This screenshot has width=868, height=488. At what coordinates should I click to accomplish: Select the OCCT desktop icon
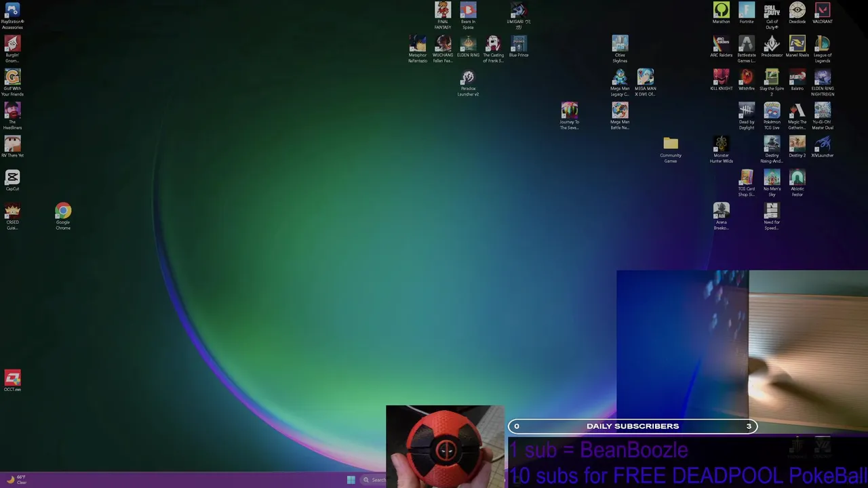coord(12,381)
